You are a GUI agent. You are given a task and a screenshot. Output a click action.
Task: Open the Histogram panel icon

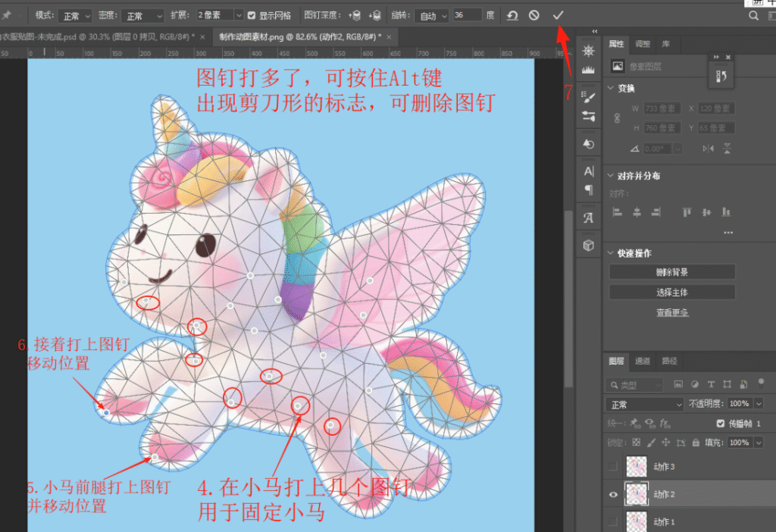click(x=588, y=70)
